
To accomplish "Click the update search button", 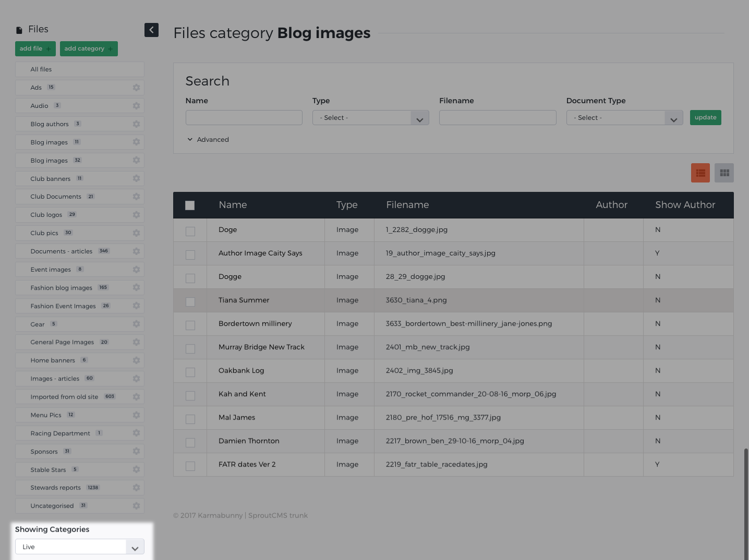I will click(705, 117).
